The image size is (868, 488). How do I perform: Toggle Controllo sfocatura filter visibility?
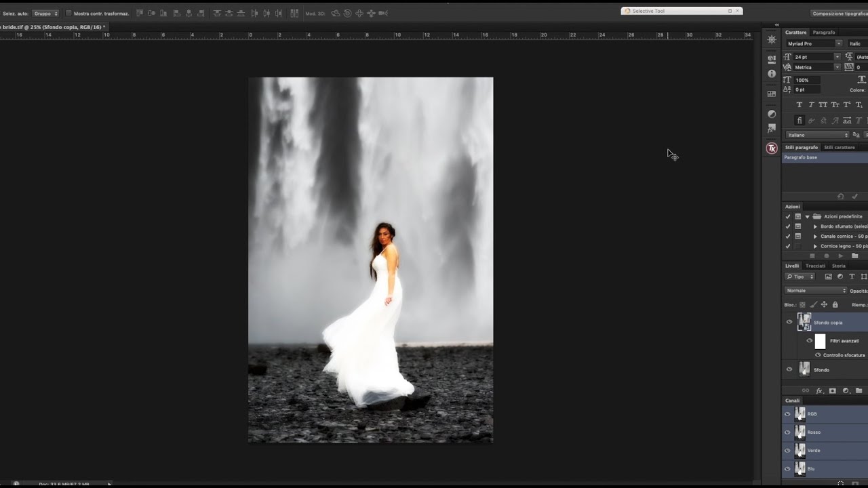[818, 355]
